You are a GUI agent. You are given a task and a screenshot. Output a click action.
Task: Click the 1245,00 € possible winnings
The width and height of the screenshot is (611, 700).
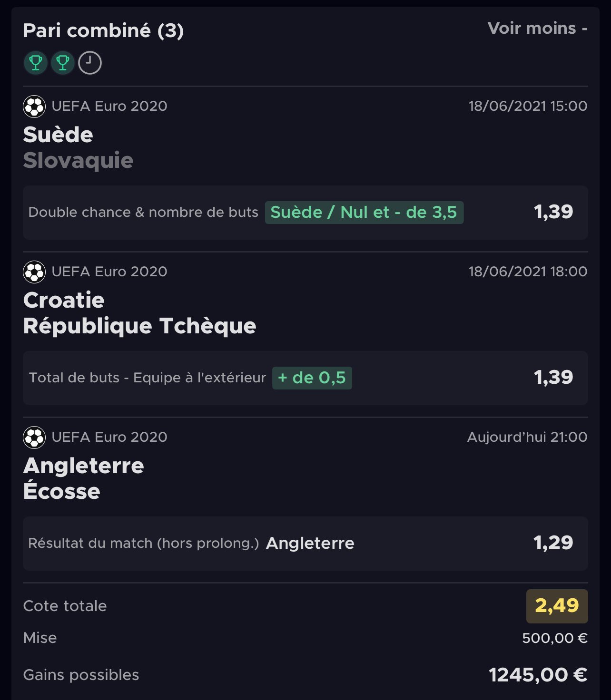click(x=538, y=675)
